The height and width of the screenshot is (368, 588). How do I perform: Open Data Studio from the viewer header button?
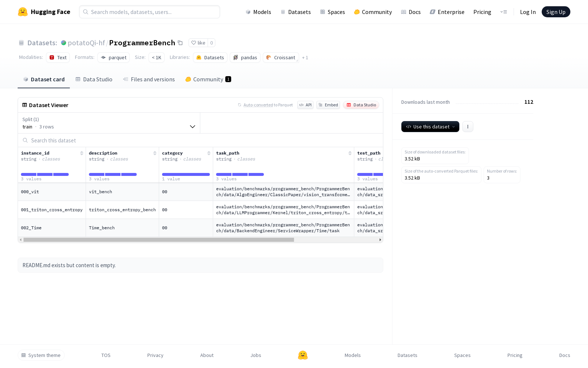tap(361, 105)
